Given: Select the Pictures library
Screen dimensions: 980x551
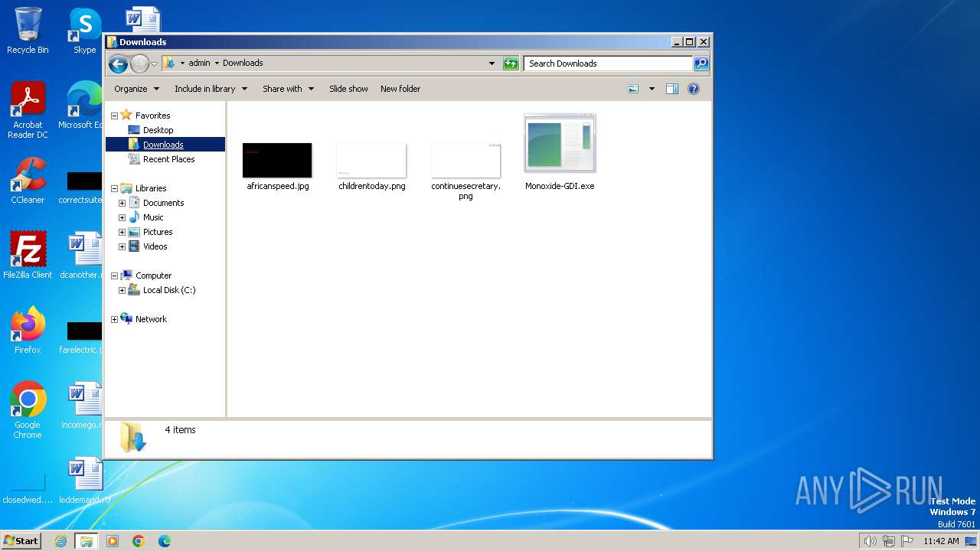Looking at the screenshot, I should pyautogui.click(x=158, y=232).
